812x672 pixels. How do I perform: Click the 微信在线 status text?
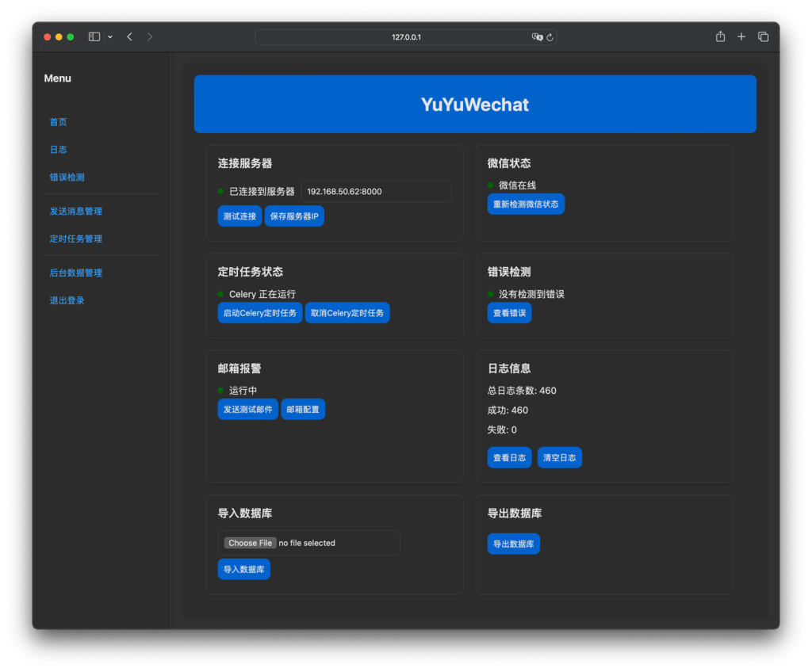point(517,185)
